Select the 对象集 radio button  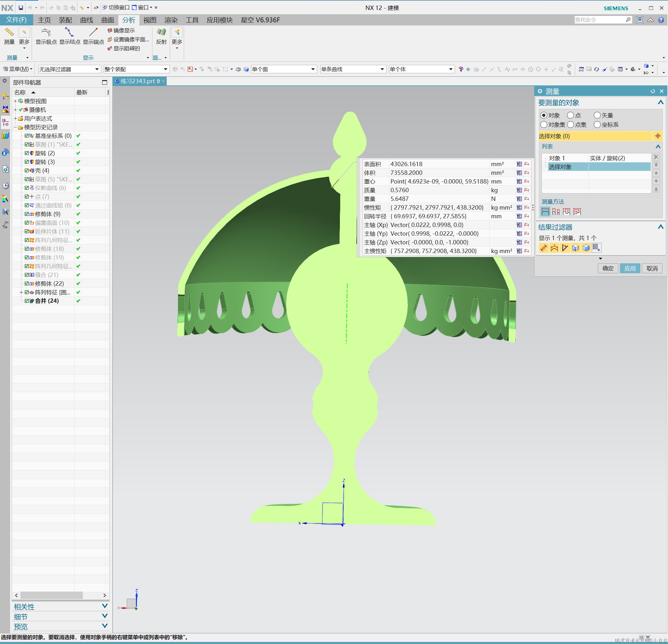(544, 125)
